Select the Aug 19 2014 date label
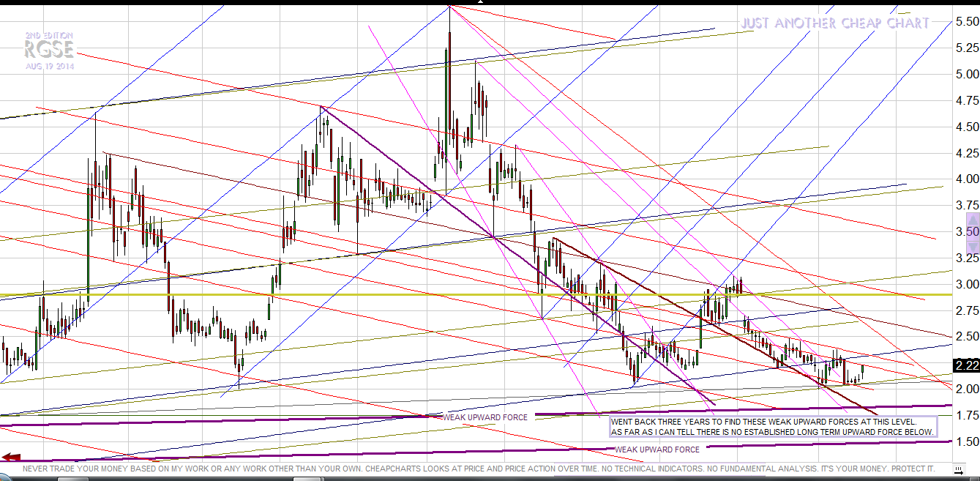 pyautogui.click(x=50, y=66)
